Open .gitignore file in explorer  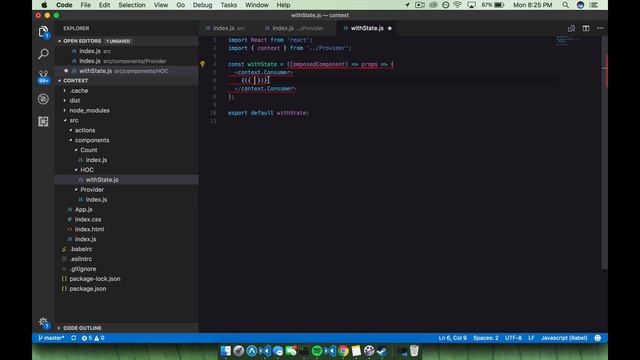pyautogui.click(x=83, y=269)
